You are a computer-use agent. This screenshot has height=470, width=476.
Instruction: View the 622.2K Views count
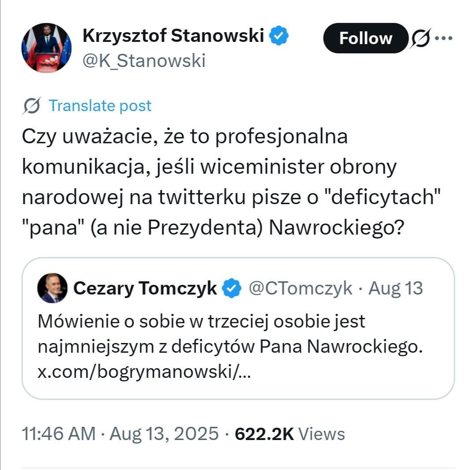coord(264,434)
